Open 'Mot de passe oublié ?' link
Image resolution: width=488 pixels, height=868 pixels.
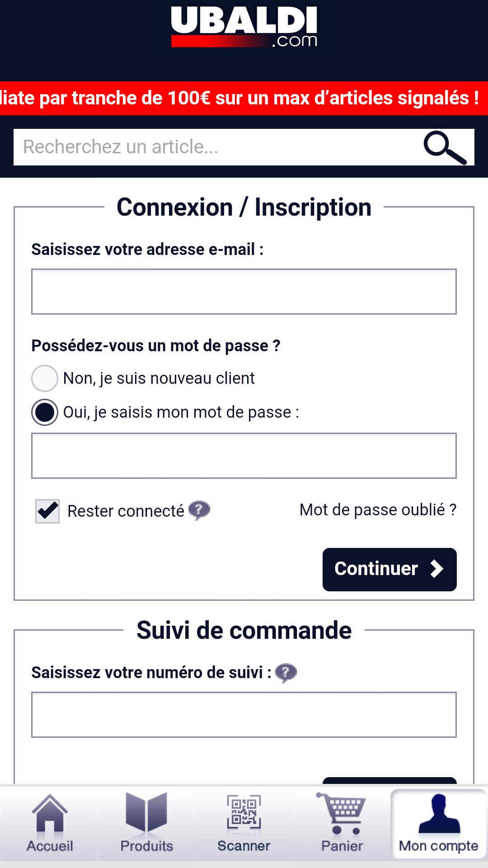[378, 510]
